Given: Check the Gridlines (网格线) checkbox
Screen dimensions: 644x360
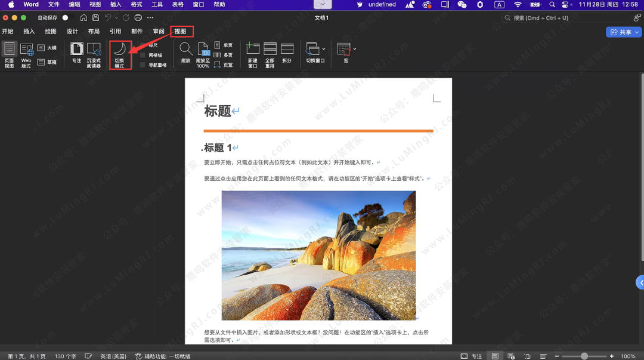Looking at the screenshot, I should [143, 55].
